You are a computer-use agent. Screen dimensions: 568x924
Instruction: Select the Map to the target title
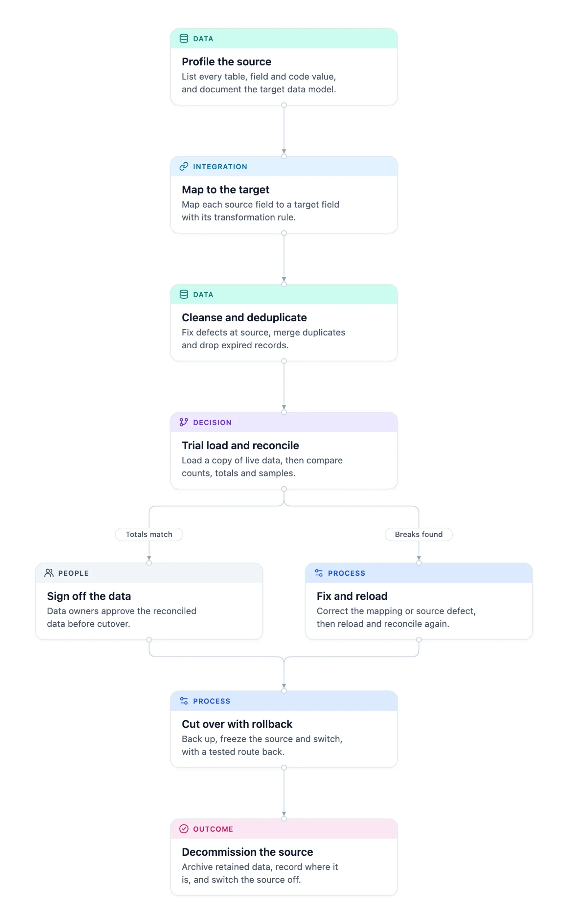[225, 189]
